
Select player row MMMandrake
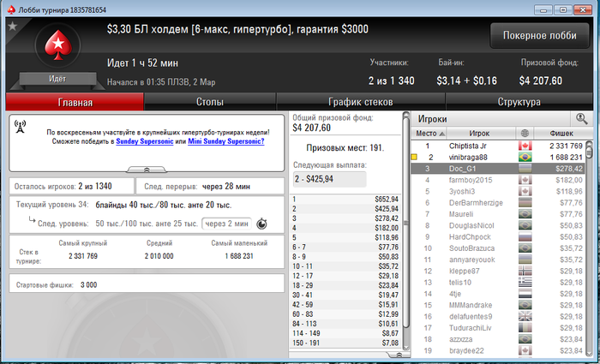point(498,305)
